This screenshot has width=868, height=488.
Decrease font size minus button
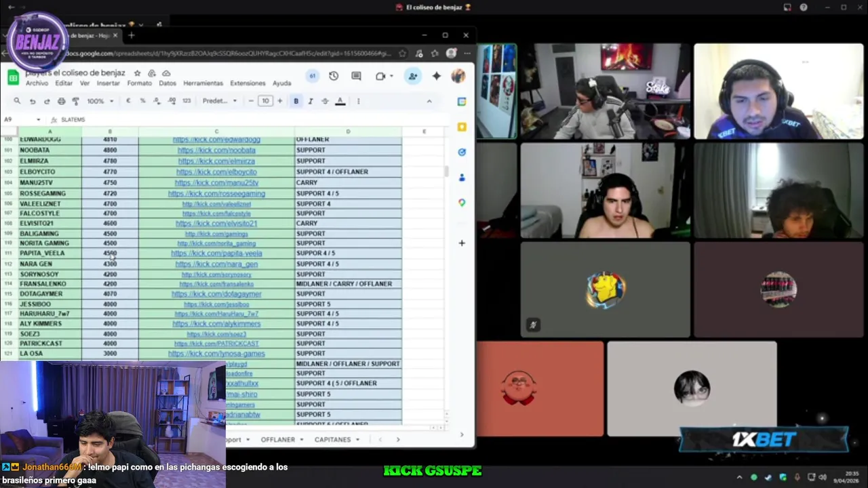click(251, 101)
